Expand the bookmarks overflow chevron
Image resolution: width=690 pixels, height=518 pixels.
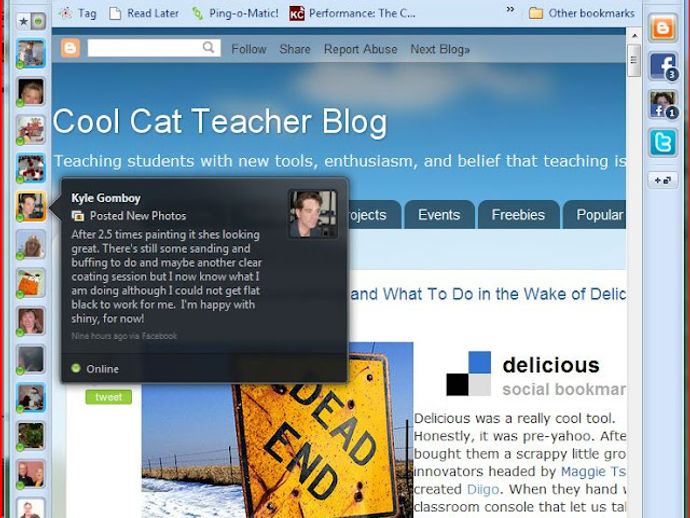pyautogui.click(x=510, y=9)
